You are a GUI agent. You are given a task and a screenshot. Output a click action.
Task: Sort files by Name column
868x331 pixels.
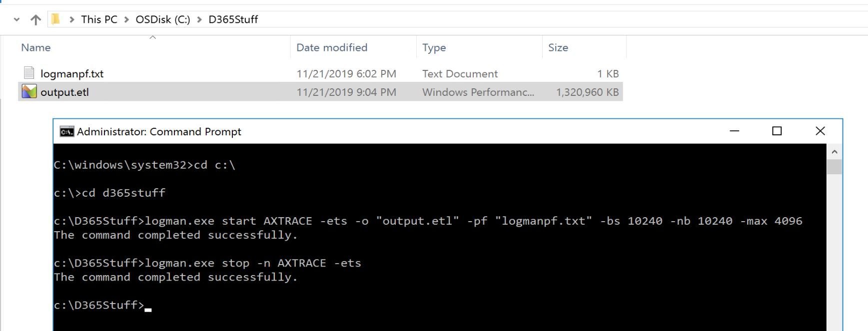36,47
